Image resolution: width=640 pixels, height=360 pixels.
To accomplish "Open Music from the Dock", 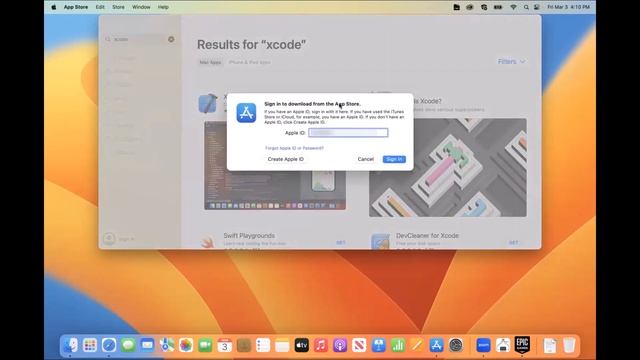I will [x=321, y=345].
